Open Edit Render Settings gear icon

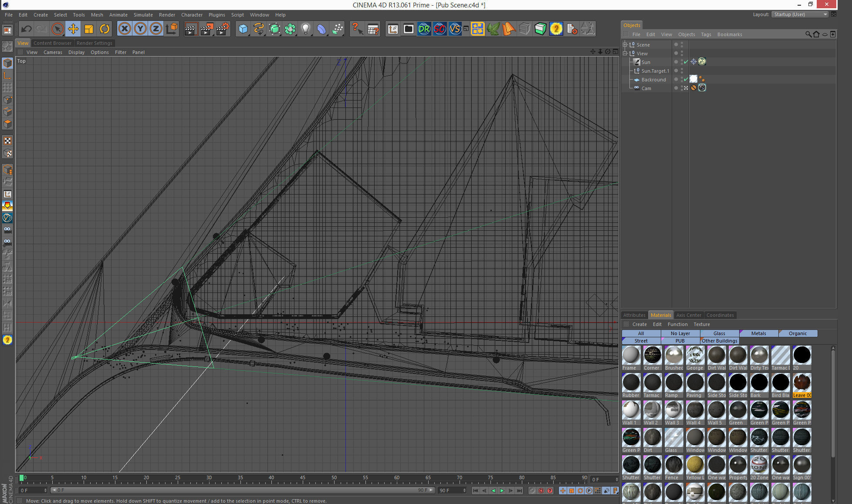(223, 29)
